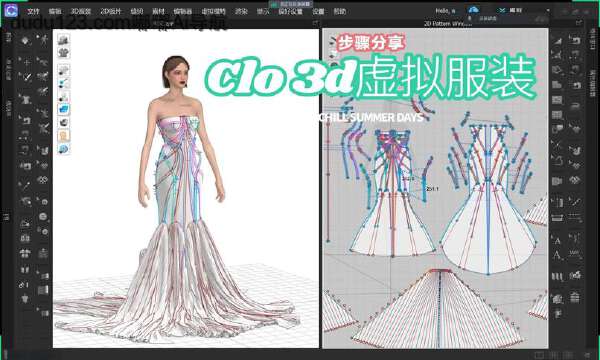Select the simulate tool at top of left toolbar
This screenshot has height=360, width=600.
pyautogui.click(x=25, y=40)
